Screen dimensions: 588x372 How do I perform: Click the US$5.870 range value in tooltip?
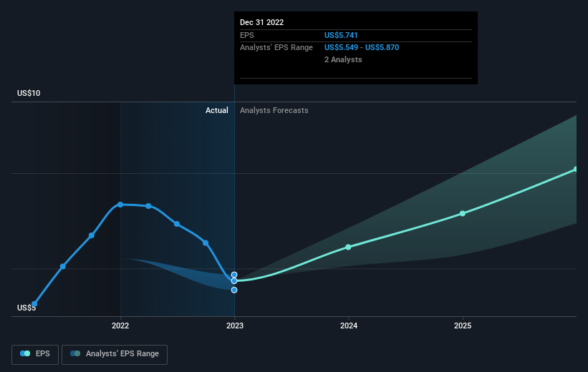click(382, 48)
